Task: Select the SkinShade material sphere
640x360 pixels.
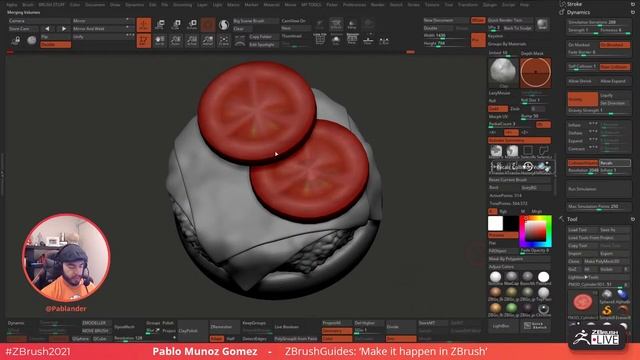Action: tap(496, 277)
